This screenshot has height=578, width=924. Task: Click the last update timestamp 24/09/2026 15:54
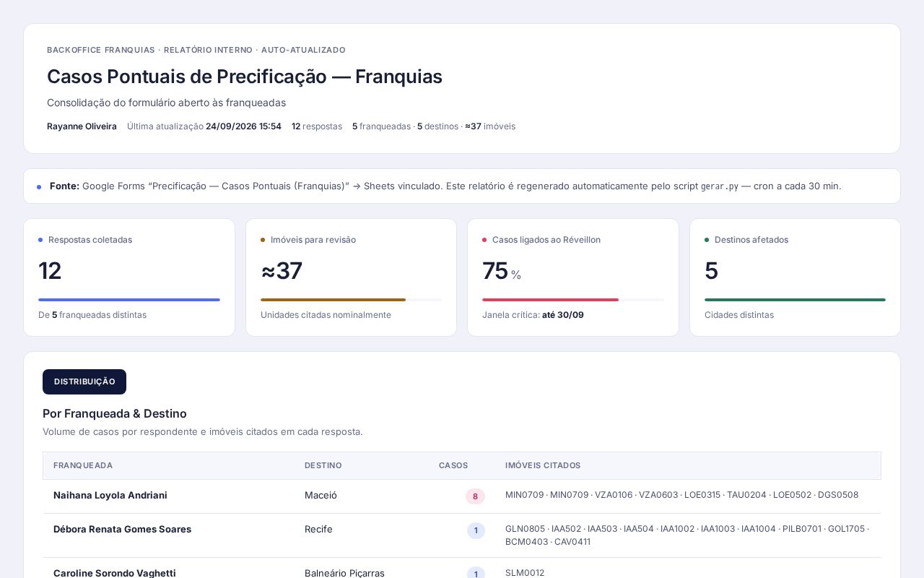tap(243, 126)
